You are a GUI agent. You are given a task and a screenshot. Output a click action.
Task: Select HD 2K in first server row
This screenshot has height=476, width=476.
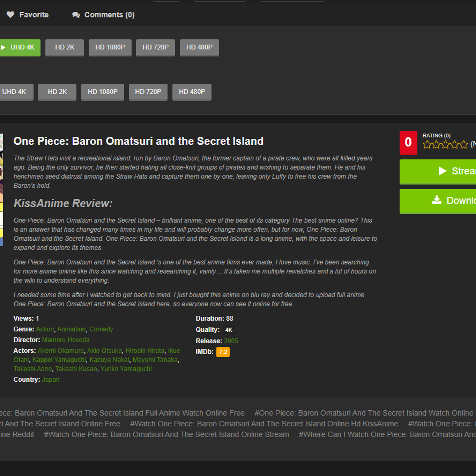point(65,47)
